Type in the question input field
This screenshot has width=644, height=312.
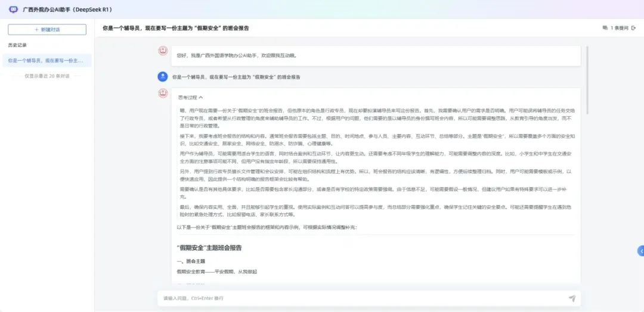click(x=358, y=298)
